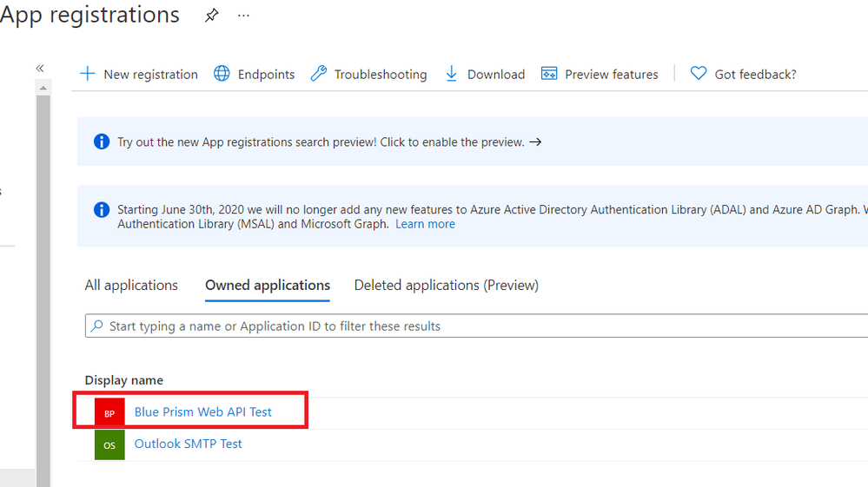Click the red BP application icon
Viewport: 868px width, 487px height.
109,413
